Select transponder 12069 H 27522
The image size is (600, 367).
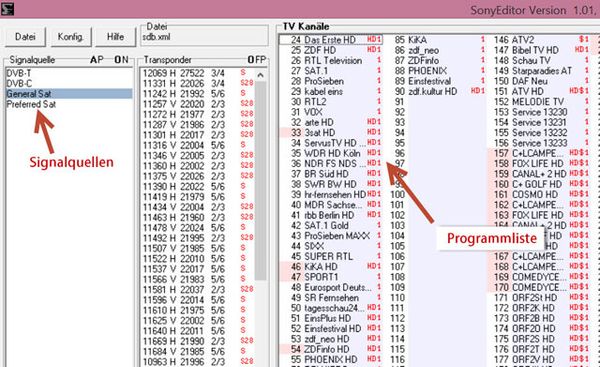click(198, 73)
